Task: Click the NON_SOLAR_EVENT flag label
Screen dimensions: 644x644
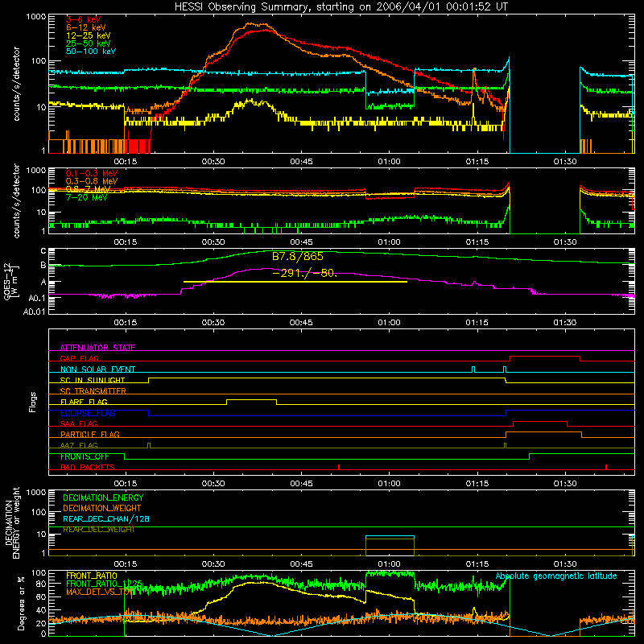Action: (x=97, y=369)
